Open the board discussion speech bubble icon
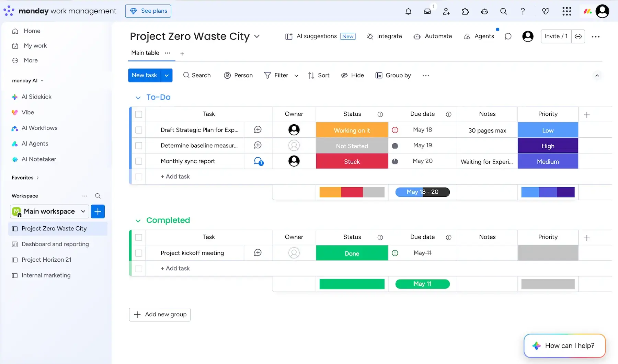The width and height of the screenshot is (618, 364). click(x=508, y=36)
